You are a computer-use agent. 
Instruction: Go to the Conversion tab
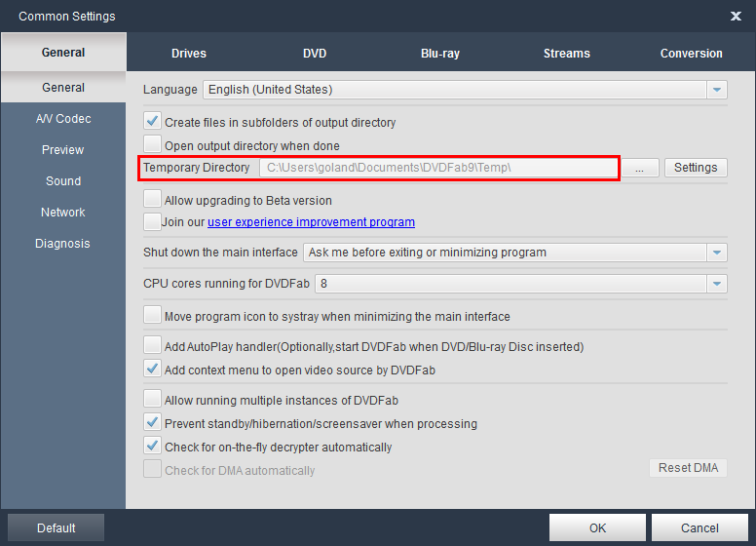coord(691,54)
